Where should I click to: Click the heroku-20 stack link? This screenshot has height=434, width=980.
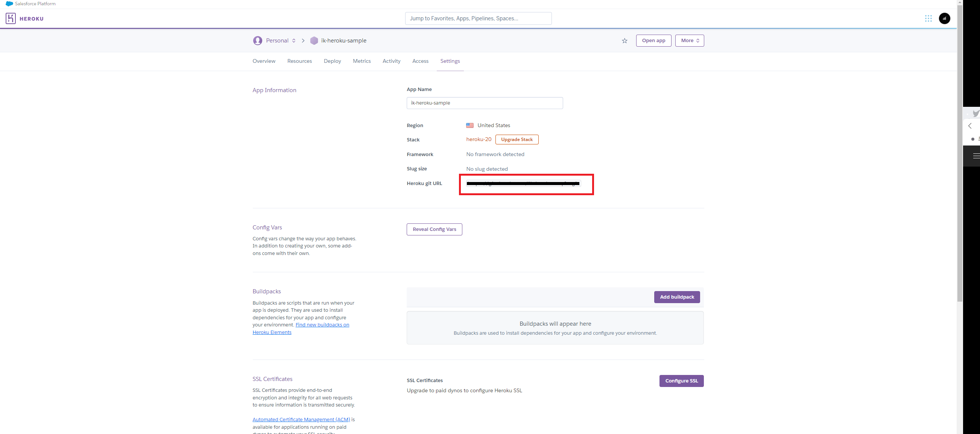coord(479,140)
